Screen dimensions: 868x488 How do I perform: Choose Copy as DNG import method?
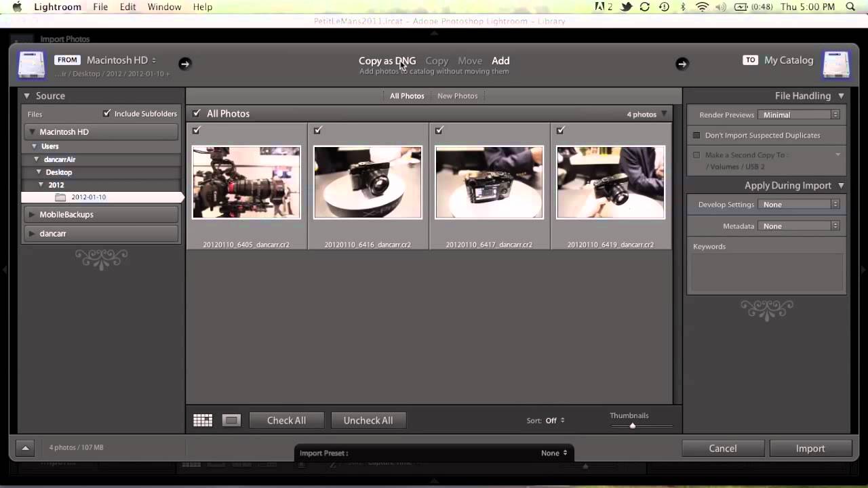[x=387, y=61]
